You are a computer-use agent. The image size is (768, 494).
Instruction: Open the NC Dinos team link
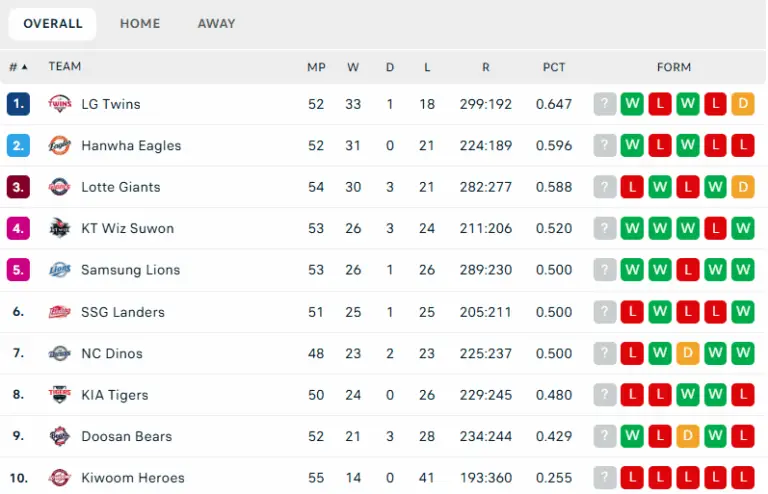112,353
